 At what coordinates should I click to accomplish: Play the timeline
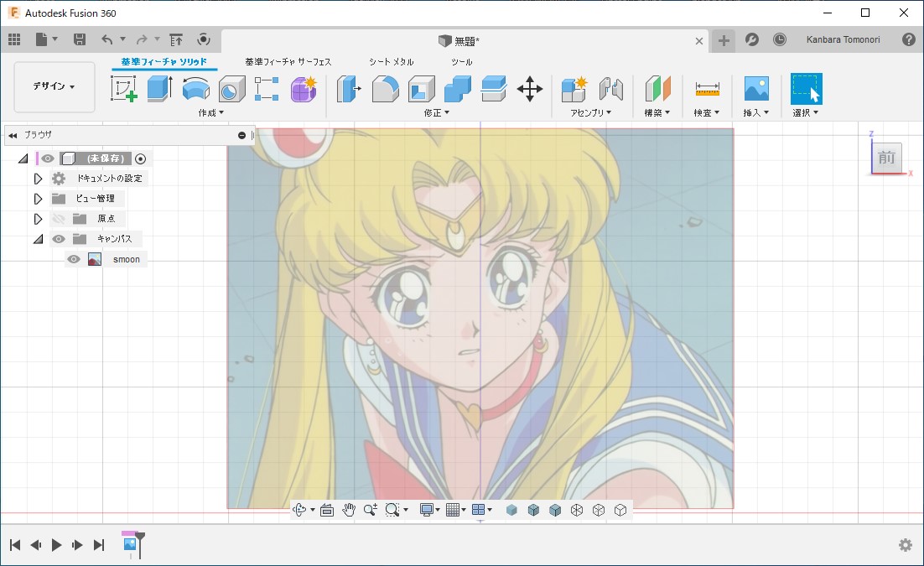56,545
